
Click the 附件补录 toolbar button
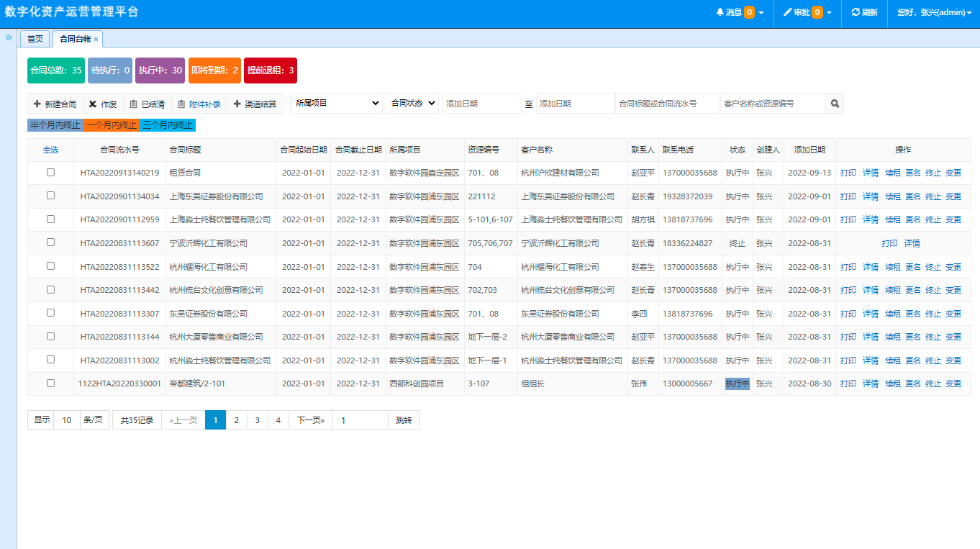pos(199,104)
